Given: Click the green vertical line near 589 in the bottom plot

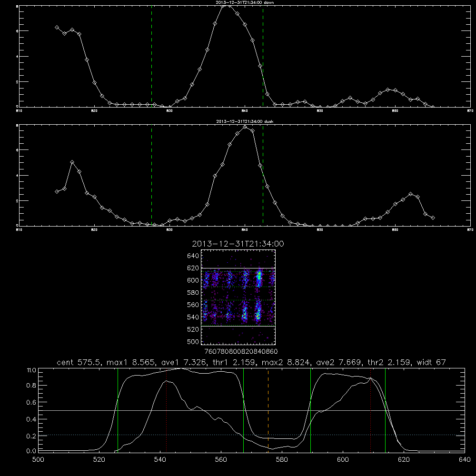Looking at the screenshot, I should pos(310,410).
